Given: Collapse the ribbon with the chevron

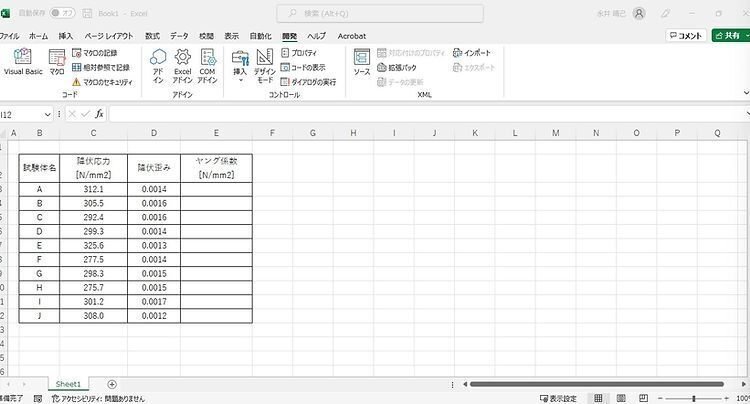Looking at the screenshot, I should point(746,93).
